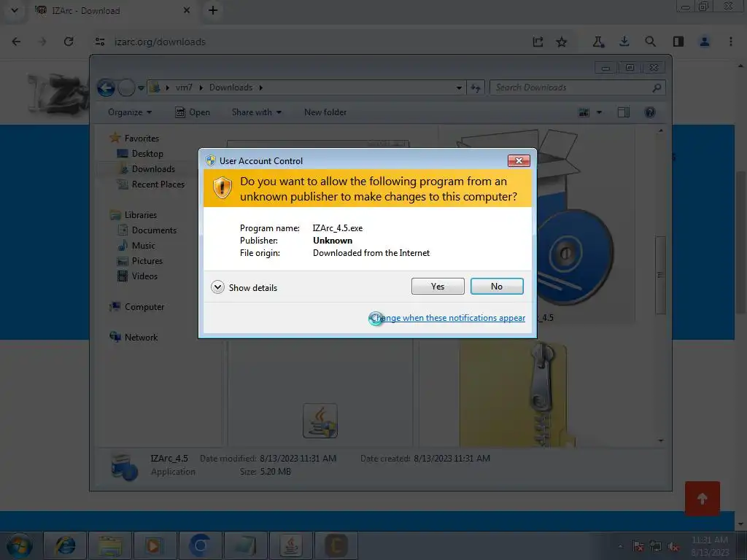747x560 pixels.
Task: Open Internet Explorer from taskbar
Action: 64,545
